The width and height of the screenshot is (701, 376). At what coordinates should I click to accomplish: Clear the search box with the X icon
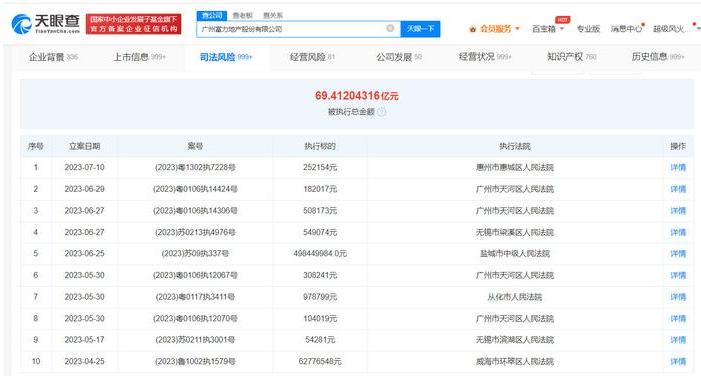click(390, 28)
